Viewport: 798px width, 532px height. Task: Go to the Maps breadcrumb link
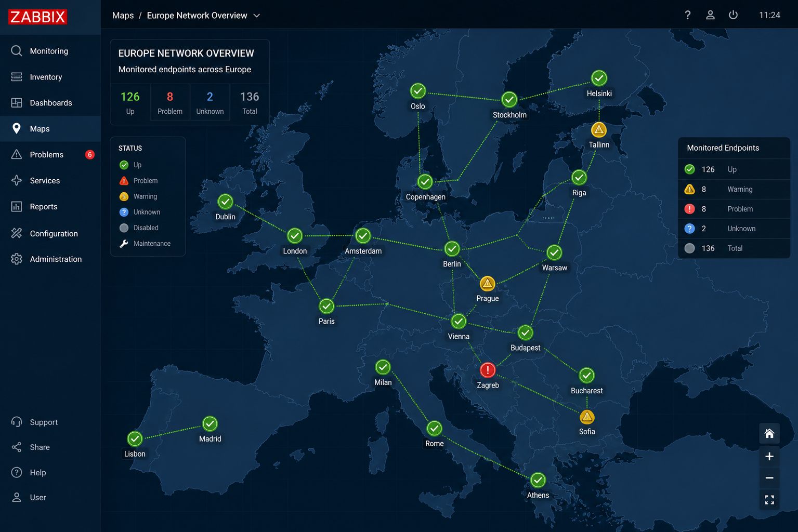point(123,16)
